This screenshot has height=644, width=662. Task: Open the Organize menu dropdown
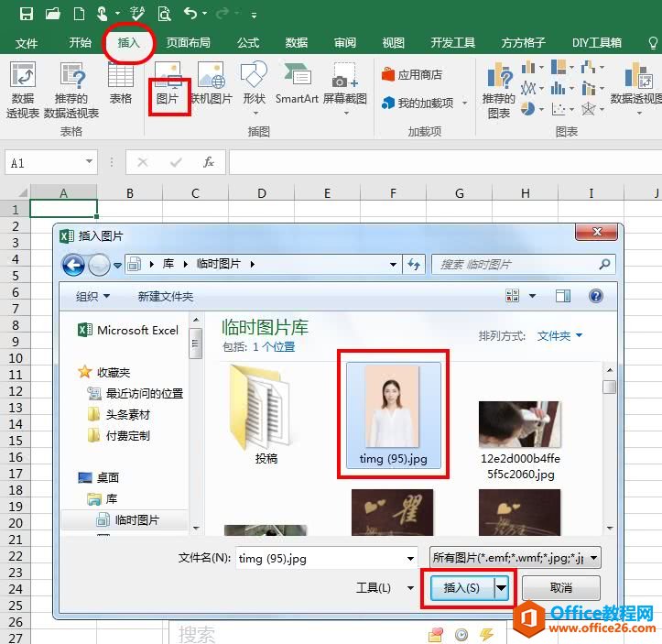(x=92, y=296)
